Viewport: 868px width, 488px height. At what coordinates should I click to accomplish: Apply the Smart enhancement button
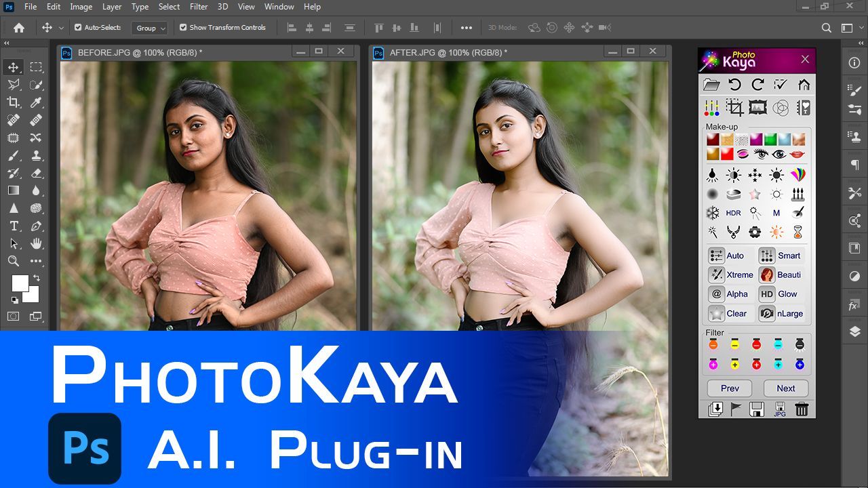pyautogui.click(x=781, y=256)
